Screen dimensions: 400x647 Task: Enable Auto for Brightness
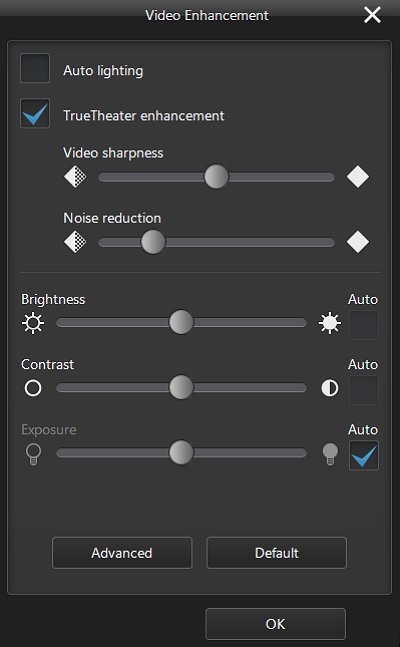364,325
